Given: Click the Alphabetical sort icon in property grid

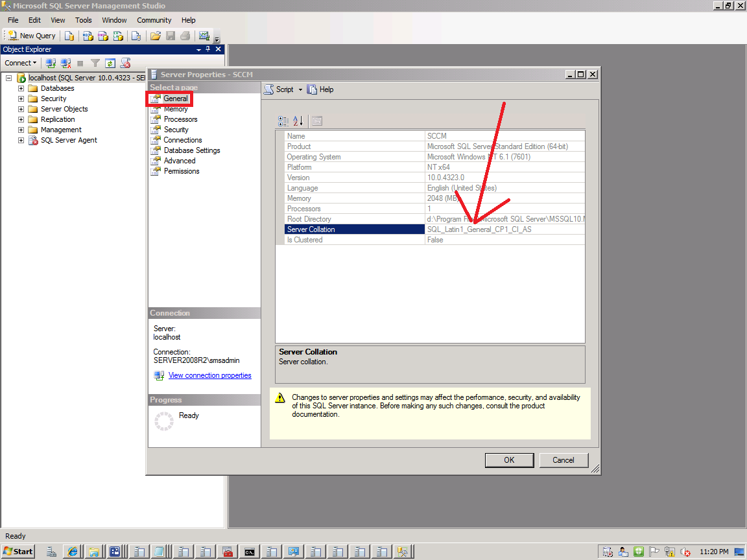Looking at the screenshot, I should 298,121.
